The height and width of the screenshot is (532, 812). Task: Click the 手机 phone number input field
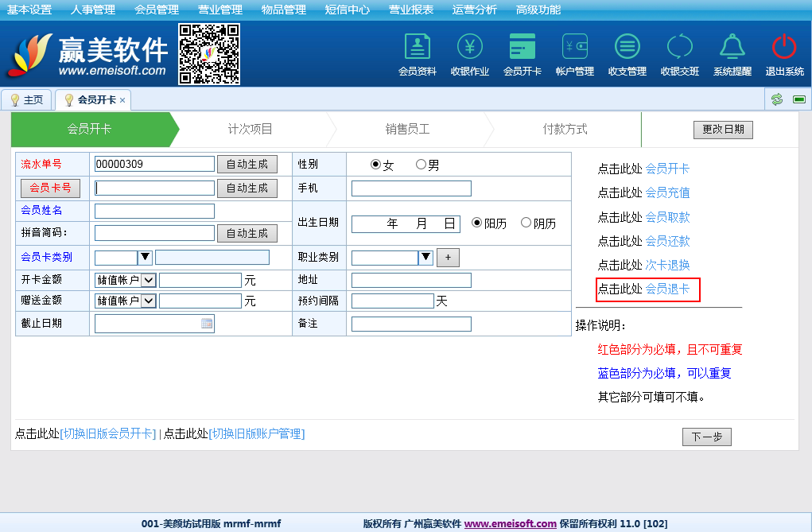[411, 188]
